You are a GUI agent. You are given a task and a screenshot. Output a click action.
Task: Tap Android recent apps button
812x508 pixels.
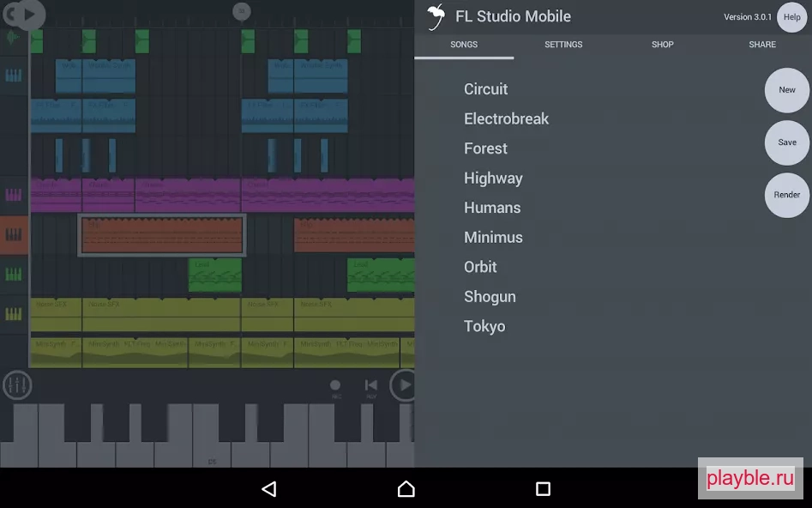click(x=543, y=489)
